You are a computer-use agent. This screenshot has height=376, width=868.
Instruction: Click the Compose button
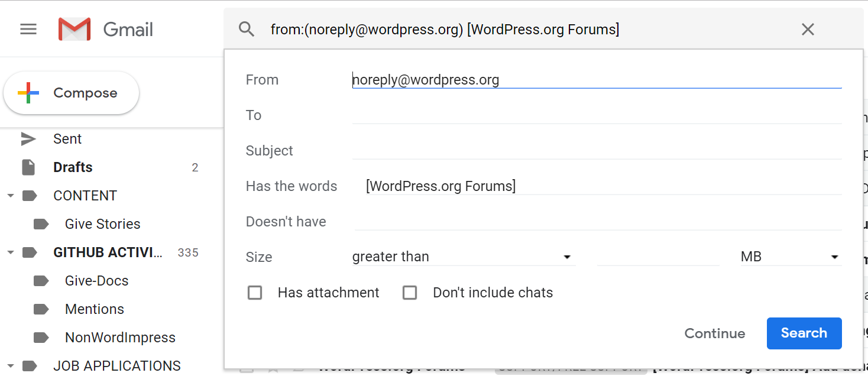click(72, 93)
